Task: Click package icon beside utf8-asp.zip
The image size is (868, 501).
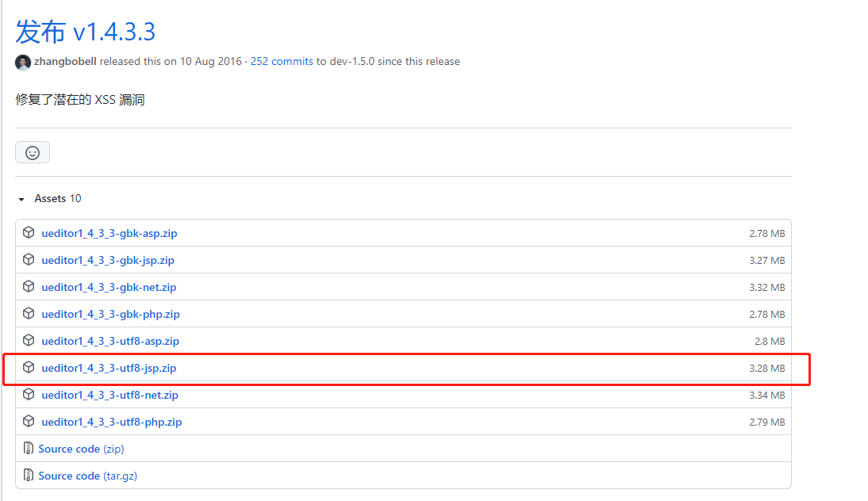Action: point(29,340)
